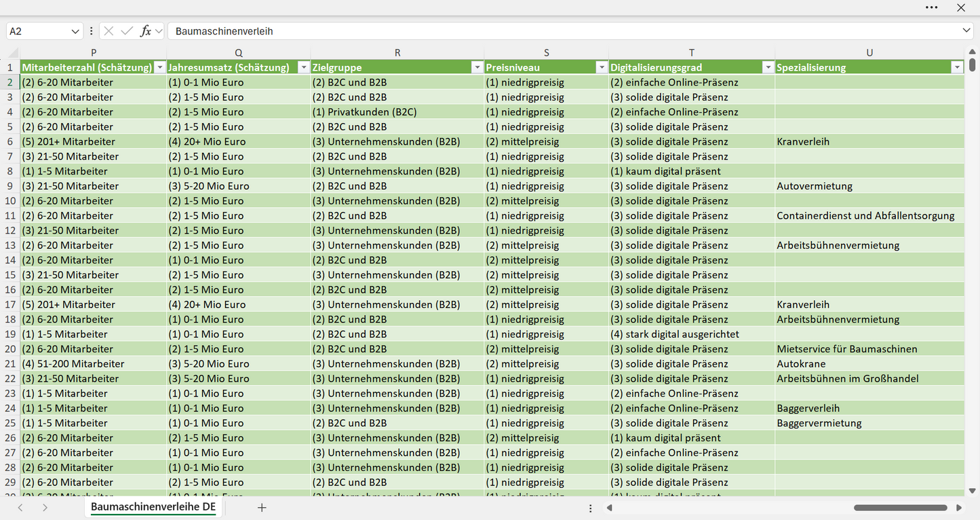Select the Kranverleih cell in row 17
The image size is (980, 520).
pyautogui.click(x=869, y=304)
